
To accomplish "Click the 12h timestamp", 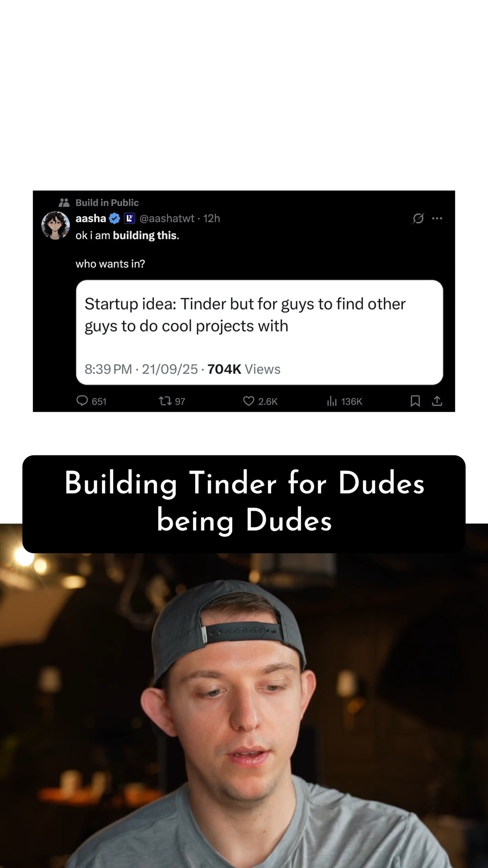I will click(x=212, y=218).
